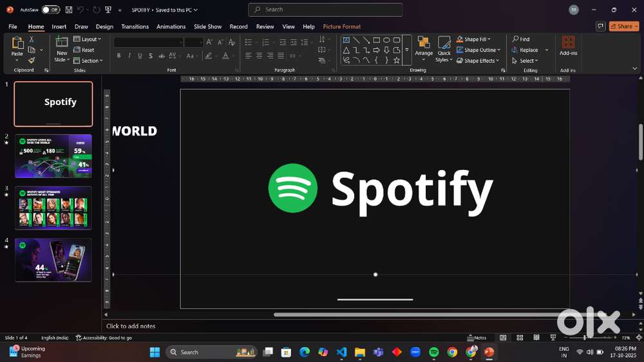This screenshot has height=362, width=644.
Task: Click the Character Spacing AV icon
Action: pyautogui.click(x=173, y=55)
